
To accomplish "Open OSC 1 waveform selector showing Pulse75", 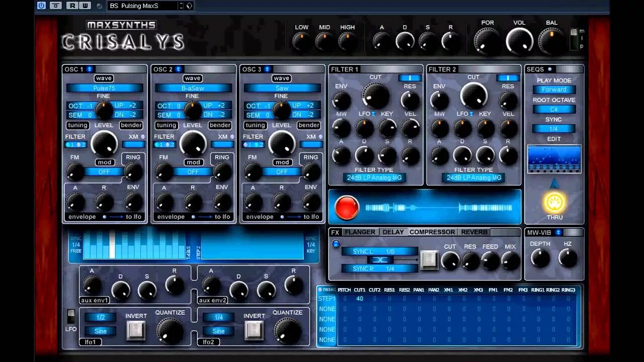I will click(105, 88).
